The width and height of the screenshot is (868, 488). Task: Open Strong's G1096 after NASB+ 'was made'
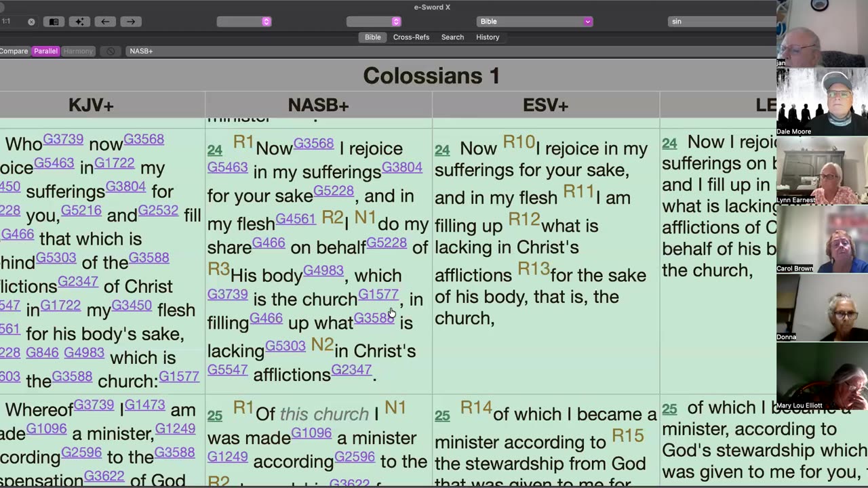point(311,432)
